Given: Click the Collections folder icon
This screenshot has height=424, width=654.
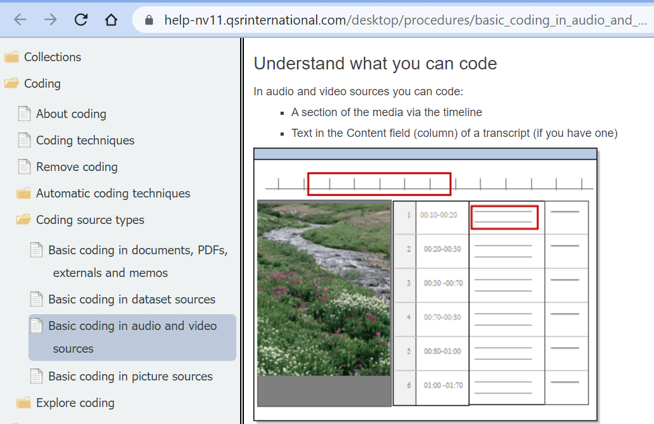Looking at the screenshot, I should tap(12, 57).
